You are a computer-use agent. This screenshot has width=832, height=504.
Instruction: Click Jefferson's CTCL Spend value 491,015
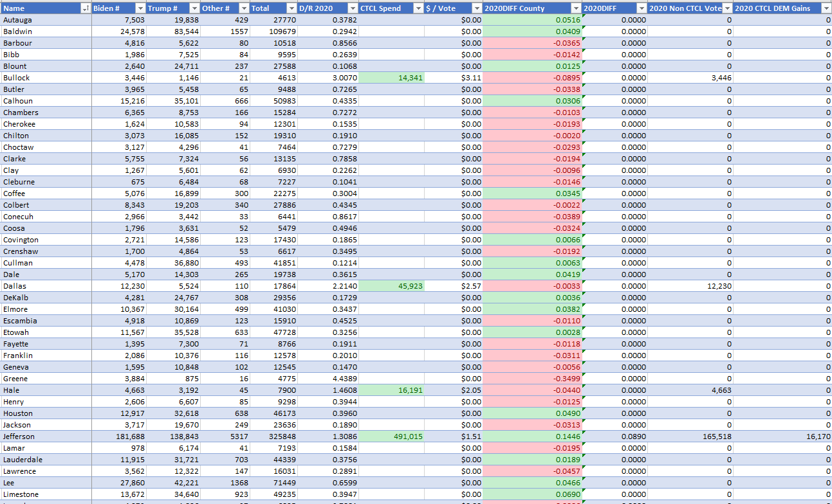point(391,437)
